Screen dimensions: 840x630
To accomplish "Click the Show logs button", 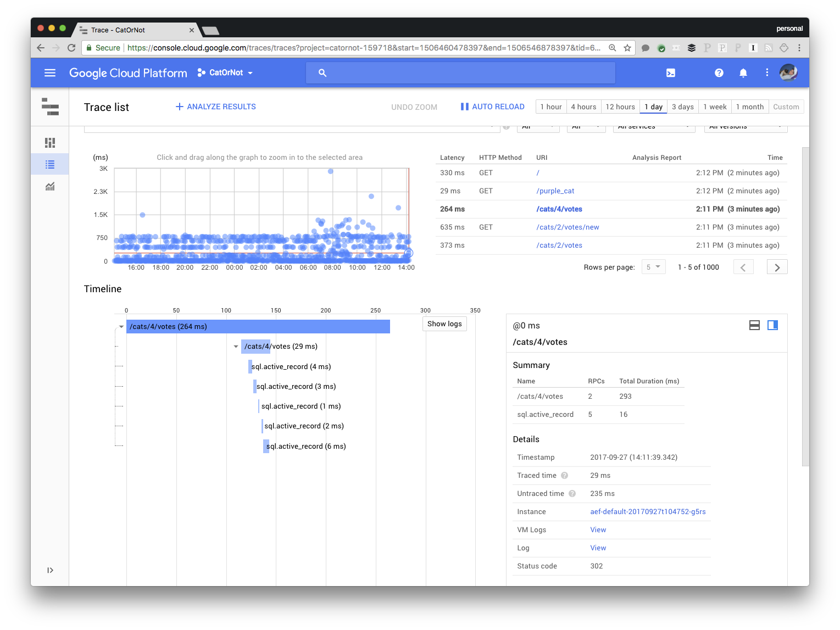I will [x=444, y=324].
